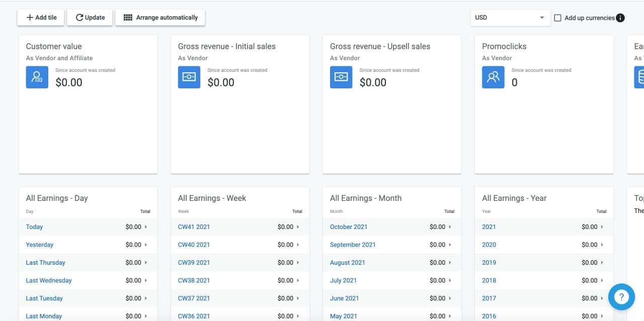Screen dimensions: 644x321
Task: Click the Gross revenue Initial sales icon
Action: pyautogui.click(x=189, y=77)
